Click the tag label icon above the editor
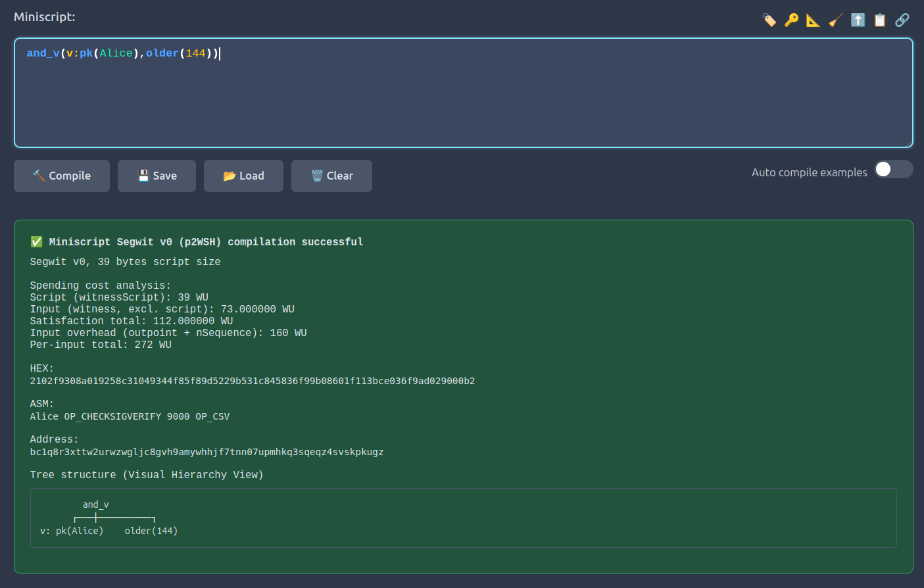Image resolution: width=924 pixels, height=588 pixels. [769, 20]
